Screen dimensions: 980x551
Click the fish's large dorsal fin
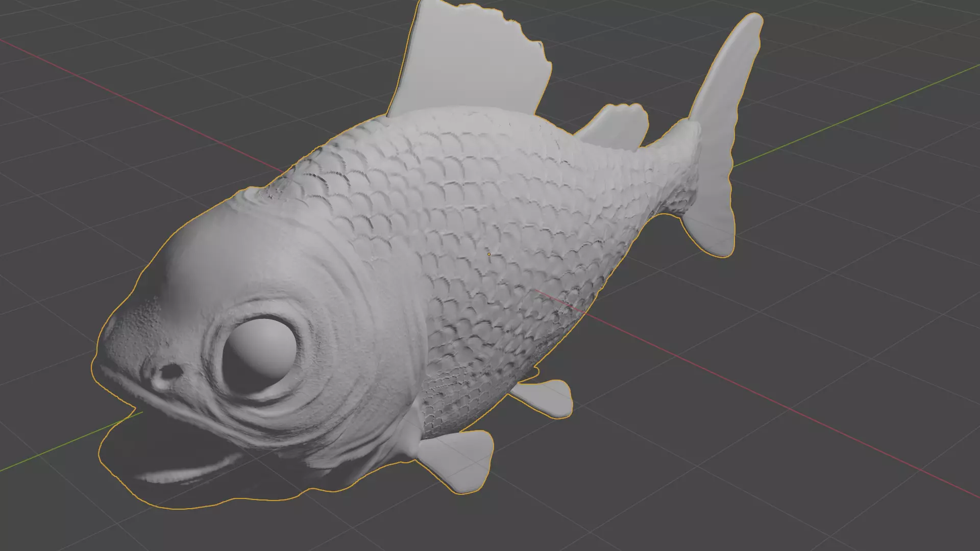(470, 59)
